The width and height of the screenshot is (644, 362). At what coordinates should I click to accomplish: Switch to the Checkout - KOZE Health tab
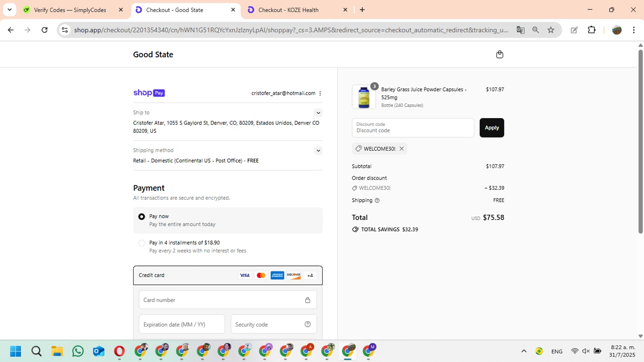point(289,10)
